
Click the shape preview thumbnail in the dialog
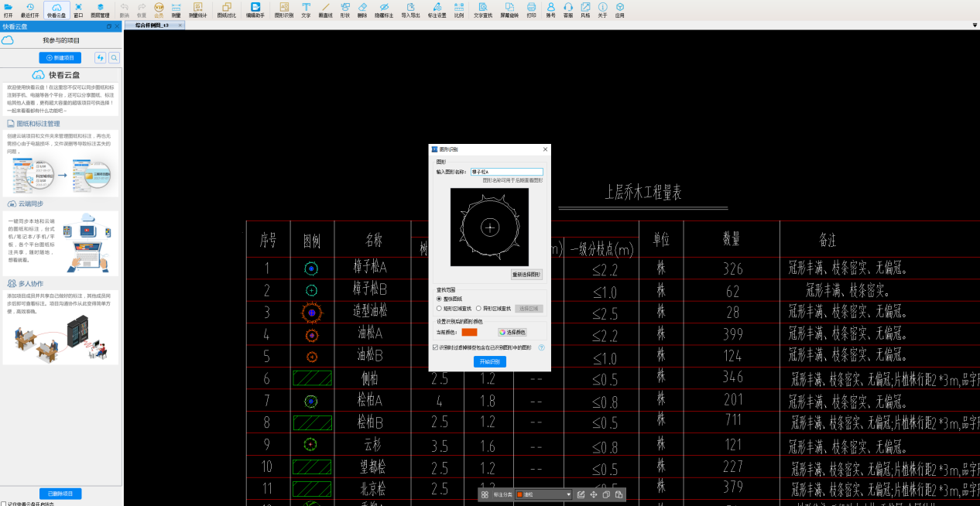[490, 227]
